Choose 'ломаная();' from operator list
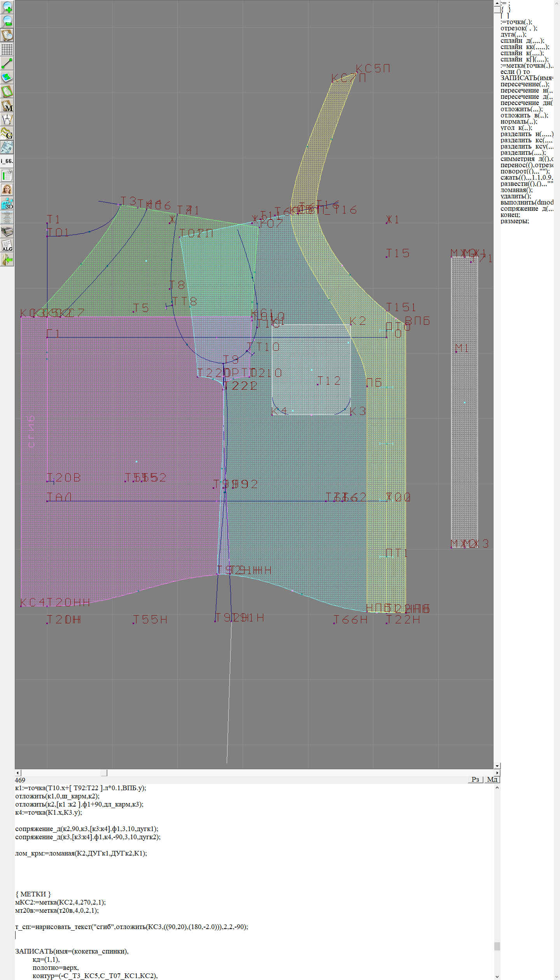 coord(516,190)
